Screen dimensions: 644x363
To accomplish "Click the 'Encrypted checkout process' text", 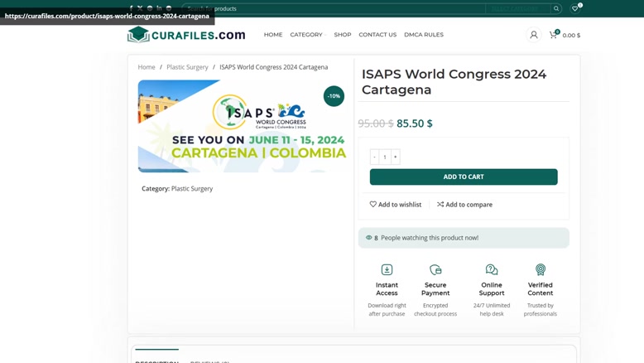I will pyautogui.click(x=435, y=310).
